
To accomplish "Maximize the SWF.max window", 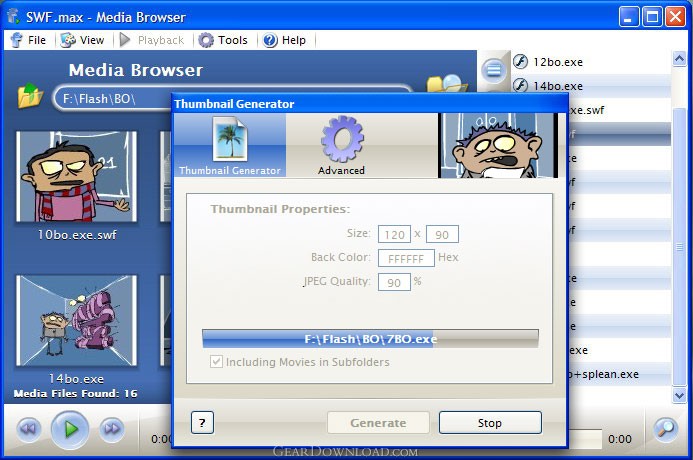I will pos(652,17).
